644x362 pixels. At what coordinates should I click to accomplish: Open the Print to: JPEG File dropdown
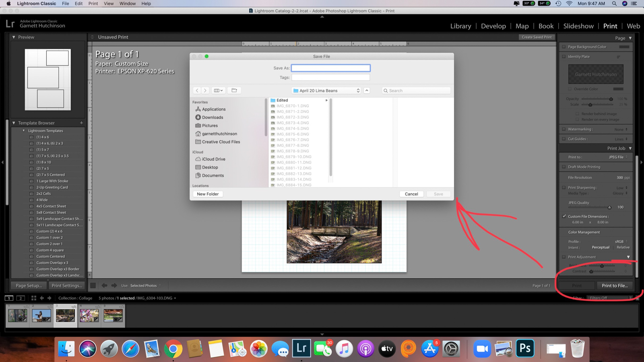(617, 157)
